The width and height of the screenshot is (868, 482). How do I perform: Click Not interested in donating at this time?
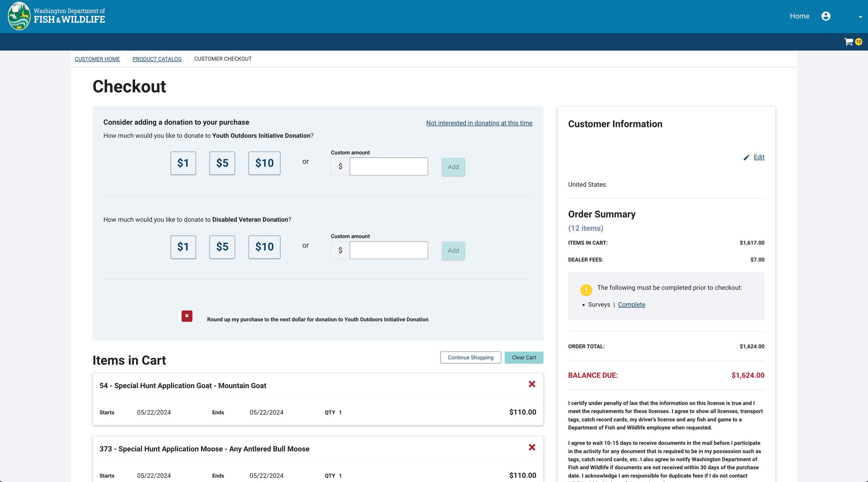(479, 123)
